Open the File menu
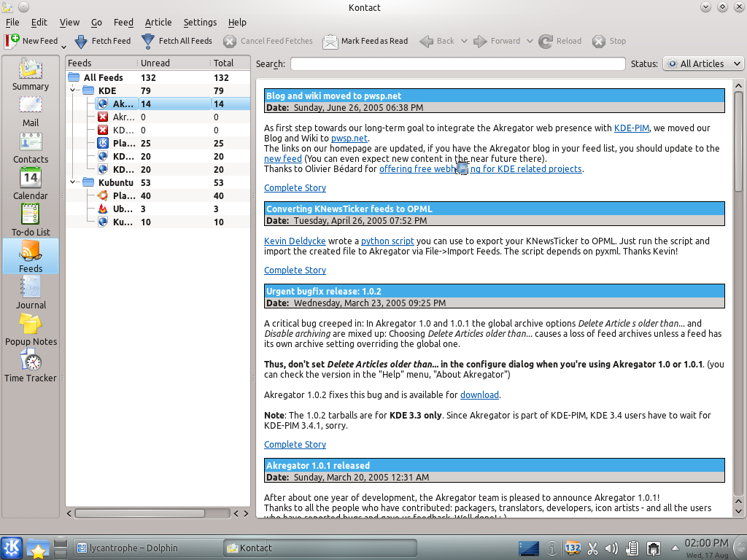Screen dimensions: 747x560 click(12, 22)
